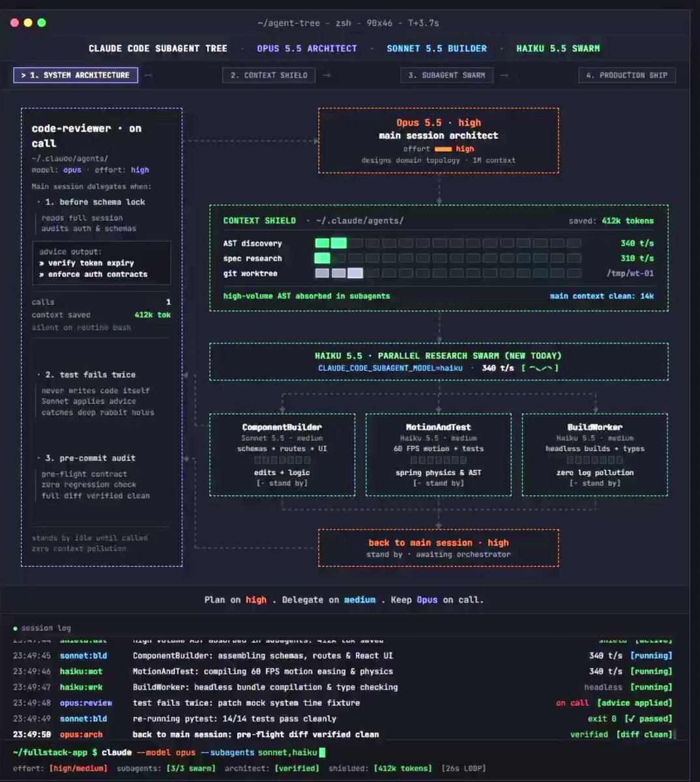Select the haiku:mot MotionAndTest log row

(x=342, y=671)
